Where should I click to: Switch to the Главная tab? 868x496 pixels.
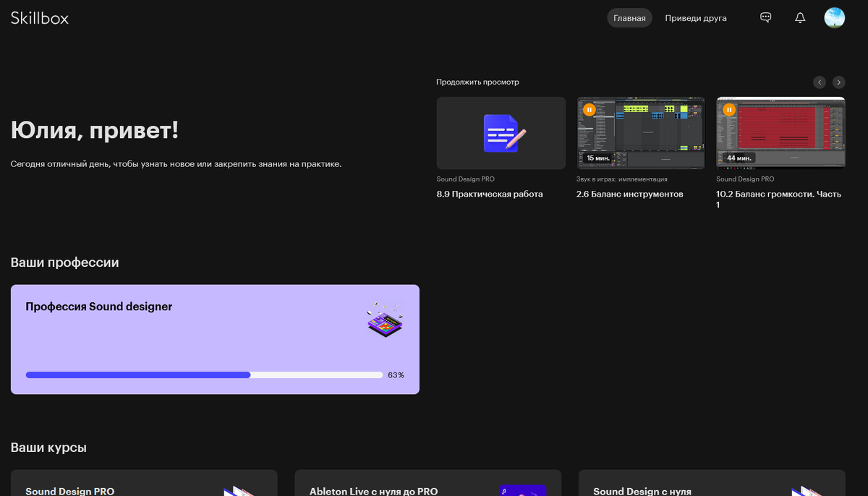coord(629,17)
